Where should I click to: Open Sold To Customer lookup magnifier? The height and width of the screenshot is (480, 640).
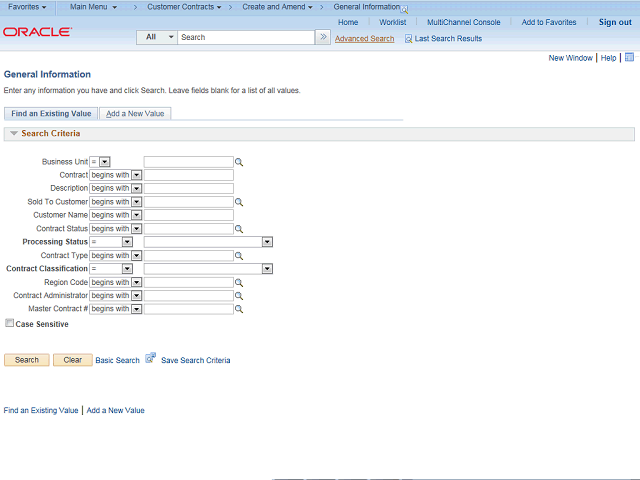coord(239,202)
